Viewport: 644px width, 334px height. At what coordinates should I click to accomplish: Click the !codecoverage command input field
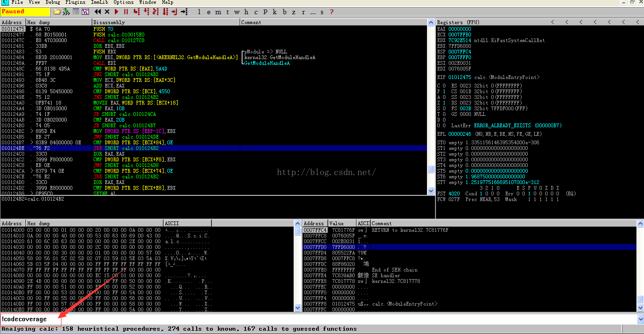(318, 319)
